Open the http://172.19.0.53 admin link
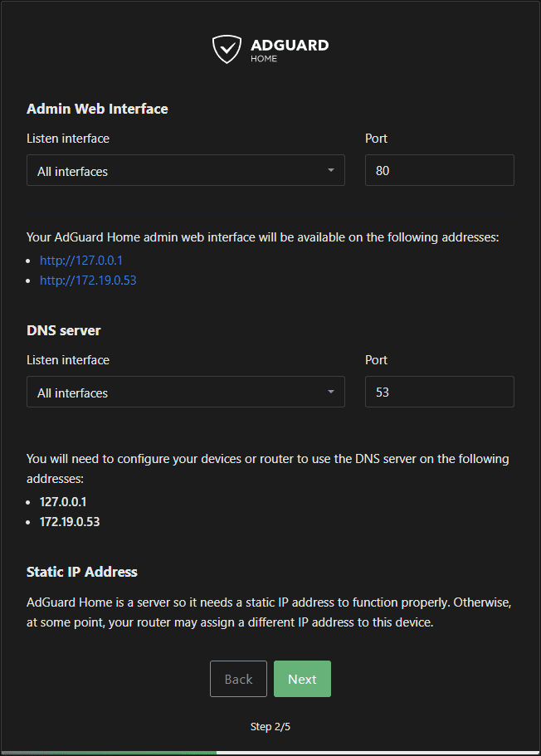The height and width of the screenshot is (756, 541). (88, 280)
